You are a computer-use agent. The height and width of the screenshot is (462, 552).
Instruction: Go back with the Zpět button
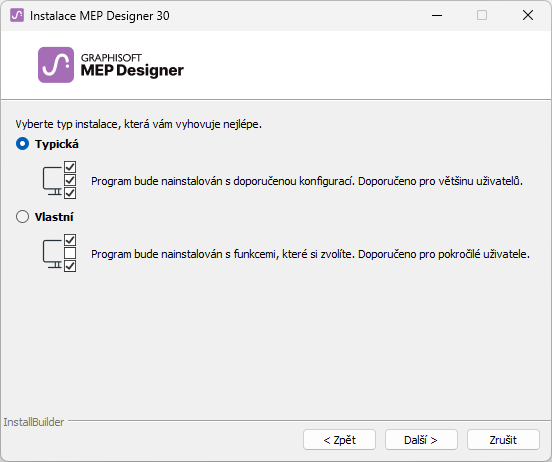click(339, 439)
